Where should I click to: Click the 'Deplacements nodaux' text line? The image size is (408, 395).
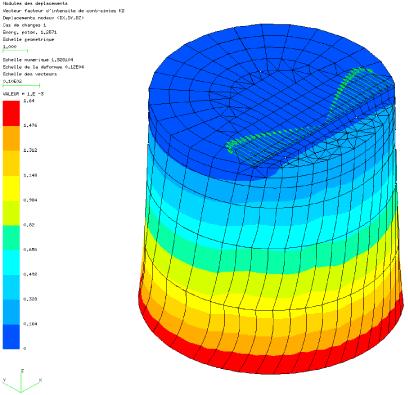click(43, 18)
